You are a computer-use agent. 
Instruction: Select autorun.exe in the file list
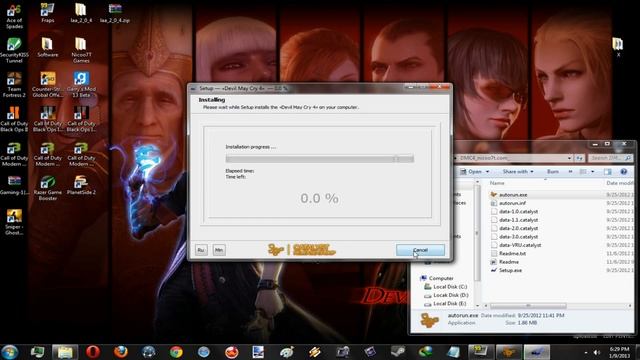pyautogui.click(x=513, y=195)
